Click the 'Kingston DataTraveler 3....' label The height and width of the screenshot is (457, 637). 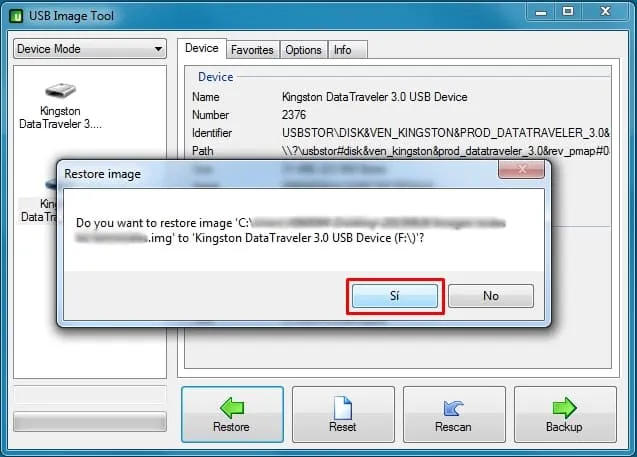(x=61, y=117)
